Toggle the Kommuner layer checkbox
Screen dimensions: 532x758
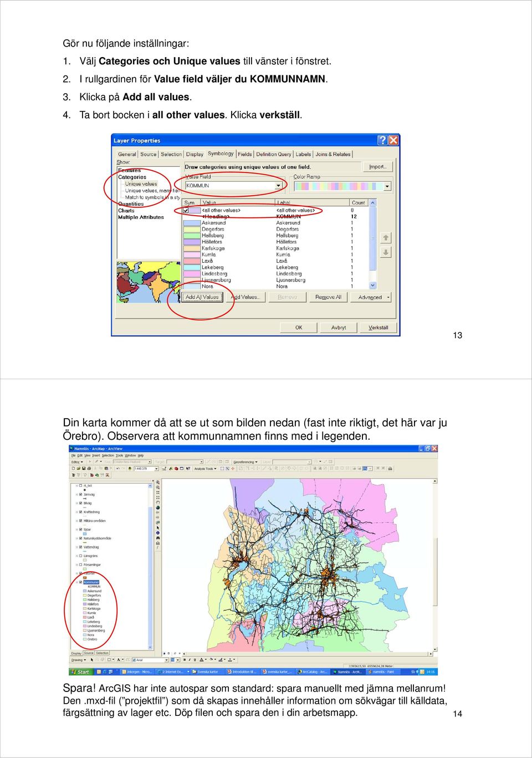pyautogui.click(x=81, y=582)
